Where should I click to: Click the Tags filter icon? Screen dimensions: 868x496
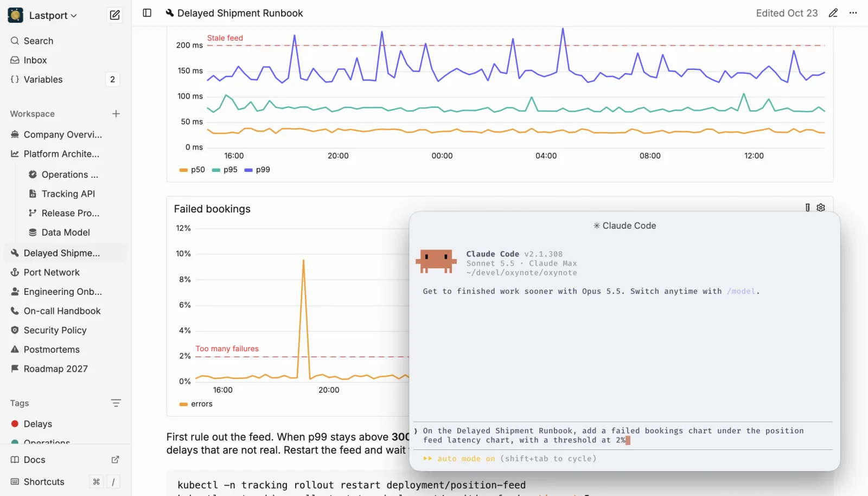[116, 403]
